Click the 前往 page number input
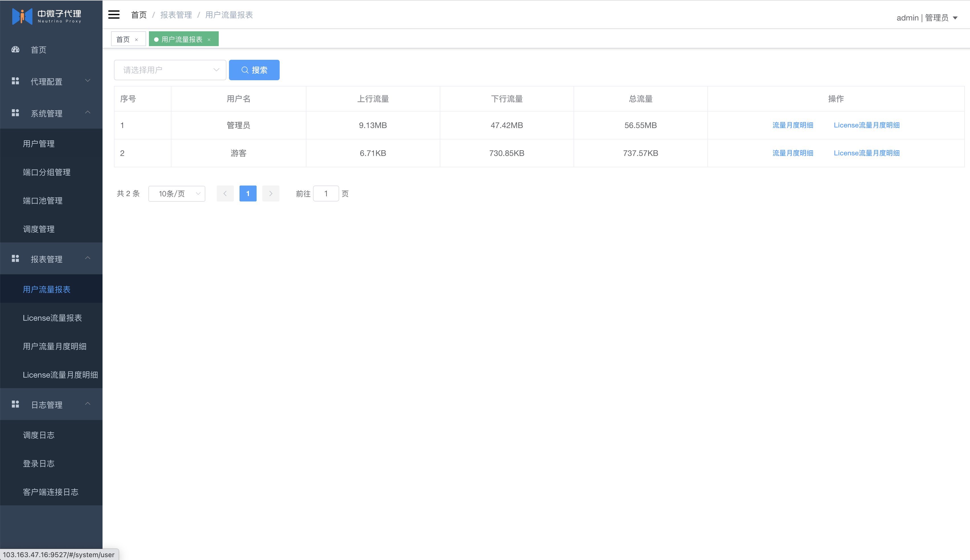 pyautogui.click(x=326, y=193)
